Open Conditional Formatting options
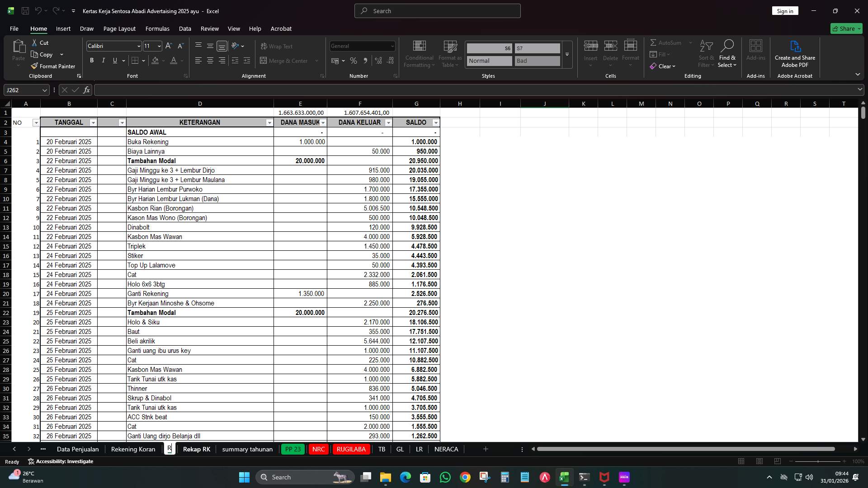Image resolution: width=868 pixels, height=488 pixels. 419,53
